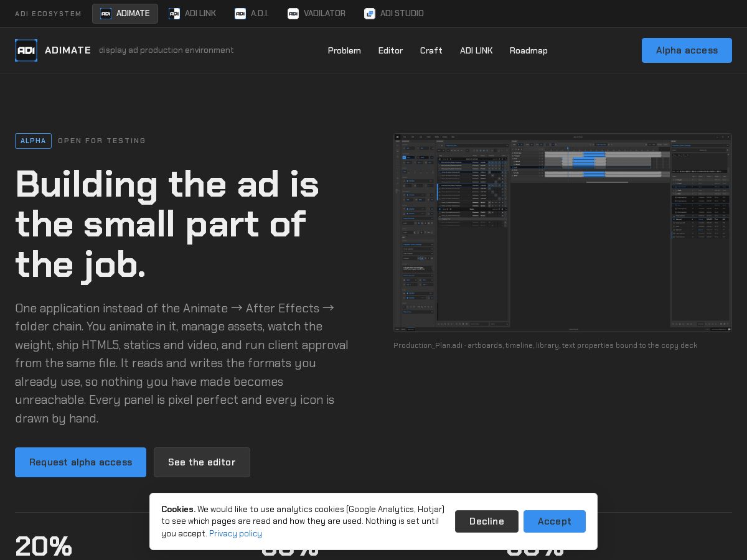The image size is (747, 560).
Task: Open the Craft nav link
Action: coord(431,50)
